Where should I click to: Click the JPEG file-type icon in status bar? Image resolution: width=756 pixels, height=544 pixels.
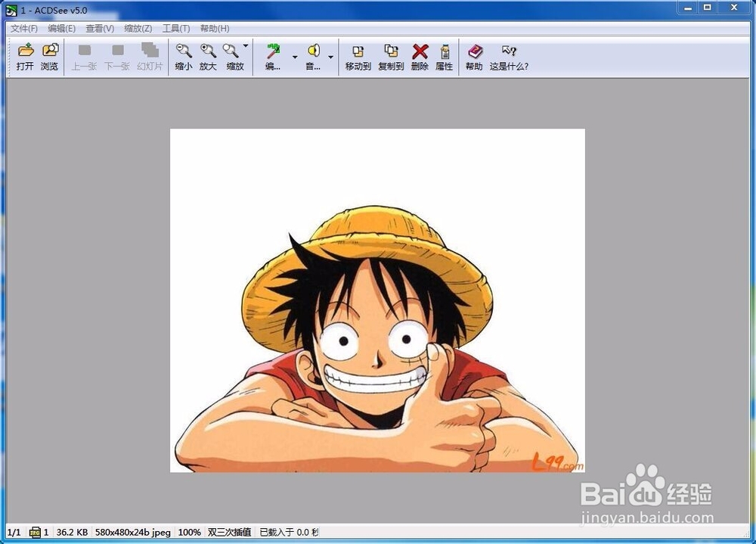pyautogui.click(x=35, y=533)
